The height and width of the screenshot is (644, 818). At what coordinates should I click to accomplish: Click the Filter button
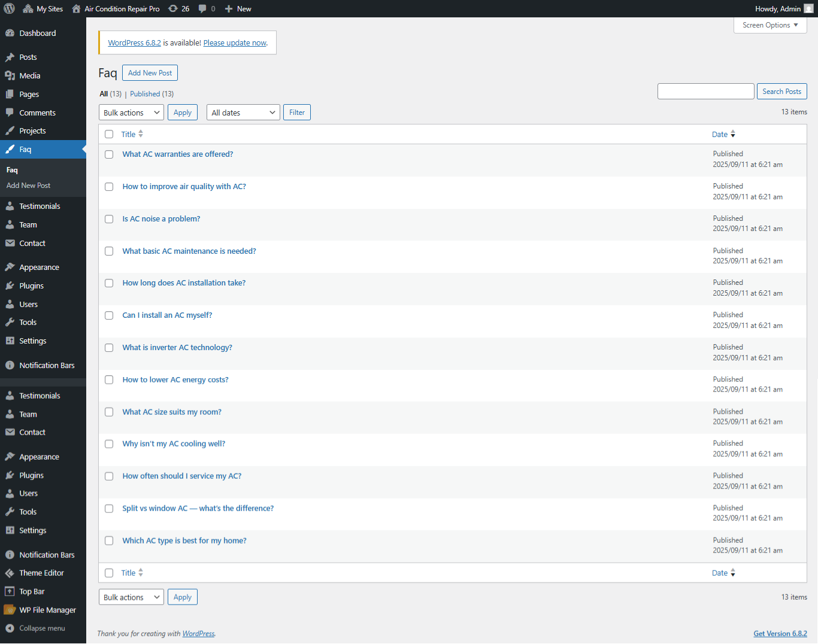297,113
